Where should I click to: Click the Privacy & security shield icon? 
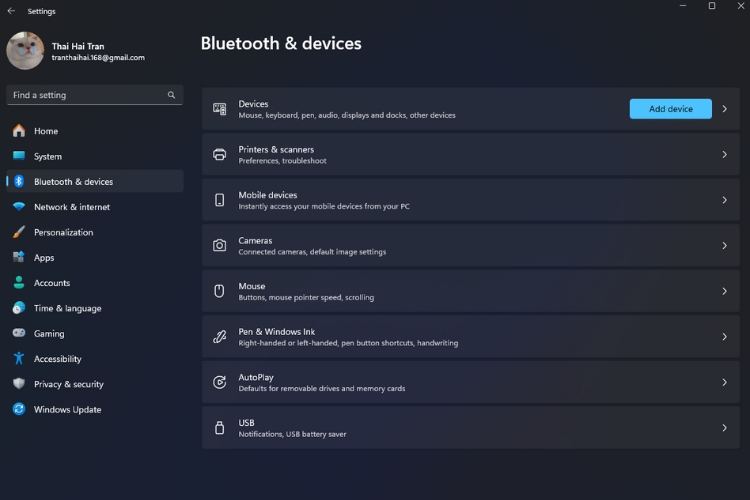19,384
